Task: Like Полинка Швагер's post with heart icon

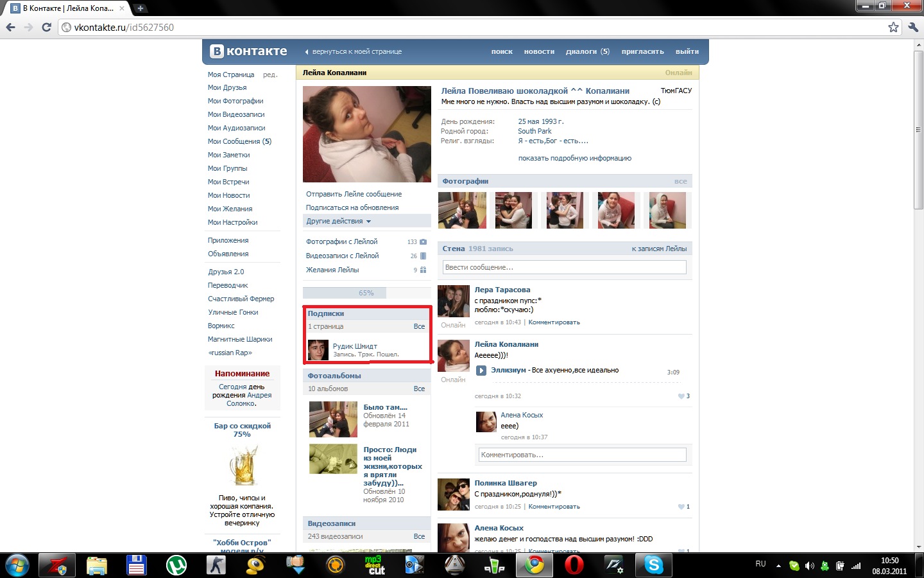Action: click(681, 507)
